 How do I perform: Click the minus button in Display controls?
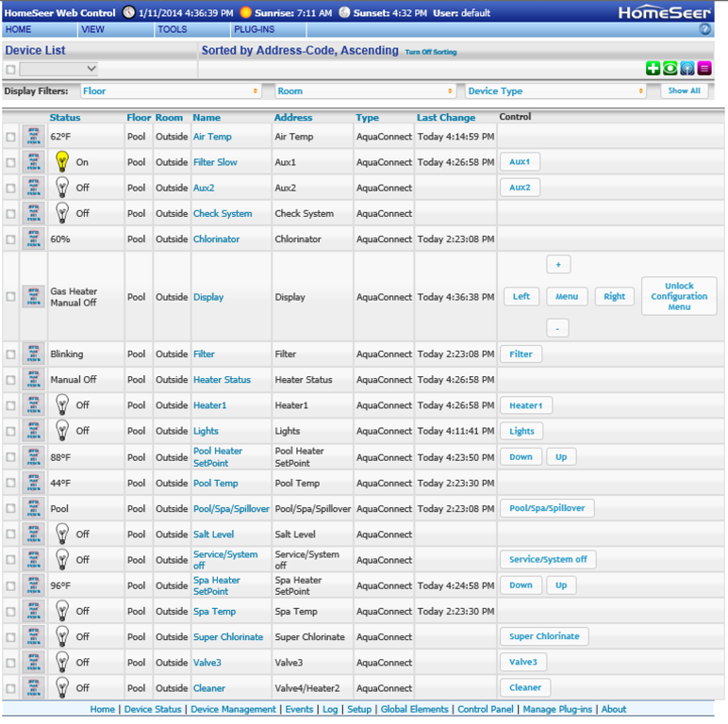click(557, 328)
